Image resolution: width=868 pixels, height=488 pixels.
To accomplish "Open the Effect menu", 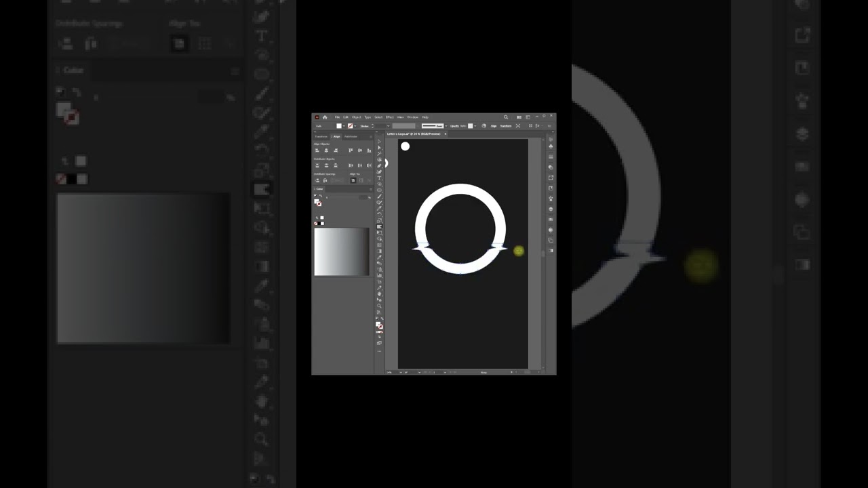I will pos(390,117).
